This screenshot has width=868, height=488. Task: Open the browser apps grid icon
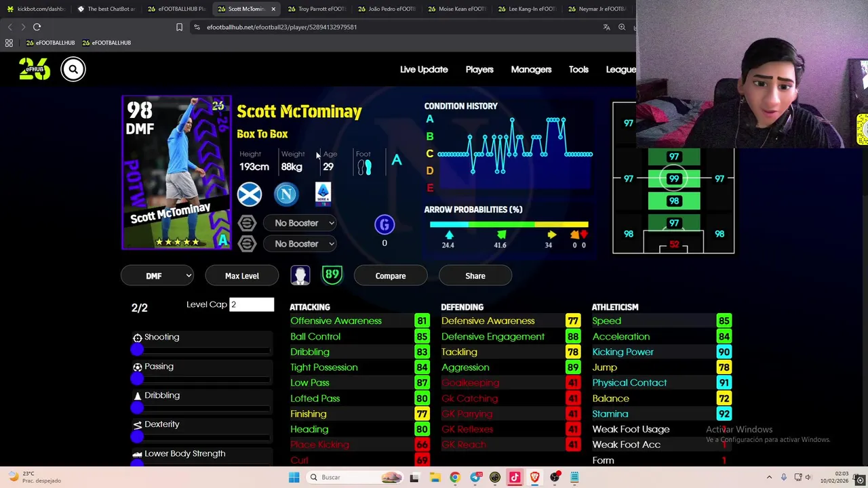[9, 43]
